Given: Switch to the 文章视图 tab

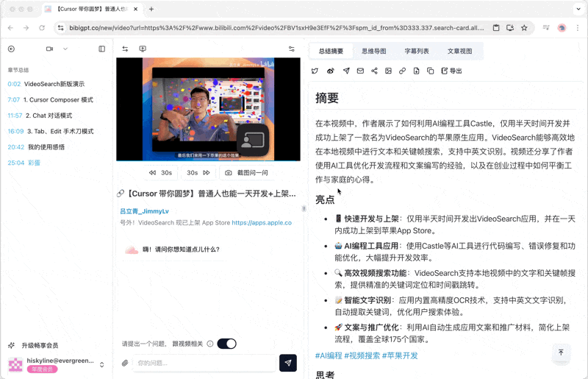Looking at the screenshot, I should click(x=460, y=51).
